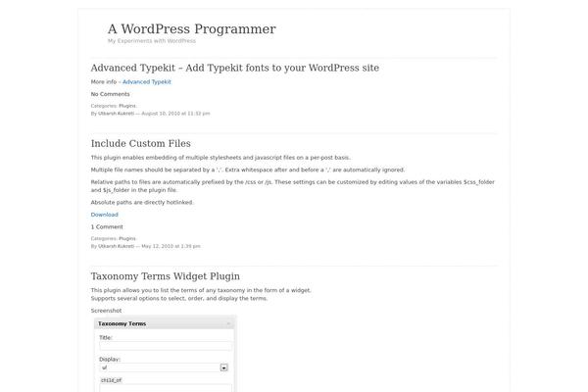
Task: Click the sentence starting This plugin enables embedding
Action: click(x=220, y=158)
